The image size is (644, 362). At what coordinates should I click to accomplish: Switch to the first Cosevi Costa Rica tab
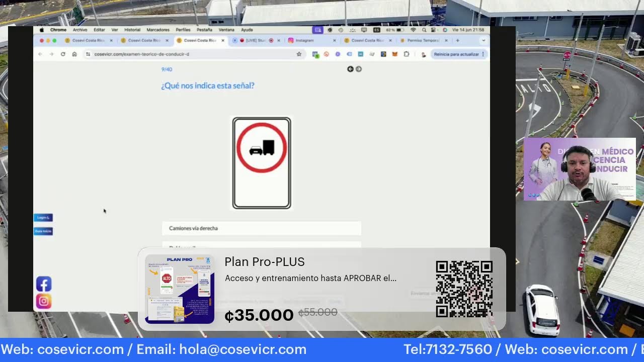tap(89, 40)
